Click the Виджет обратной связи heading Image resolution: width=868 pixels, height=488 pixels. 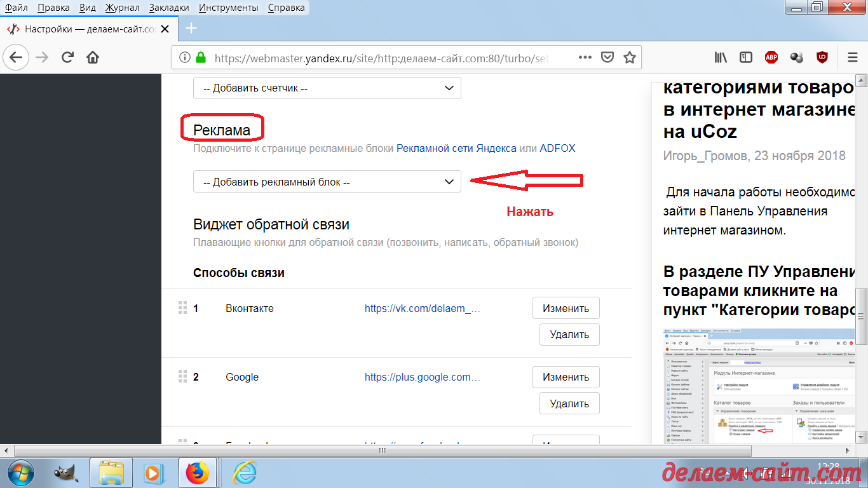271,224
